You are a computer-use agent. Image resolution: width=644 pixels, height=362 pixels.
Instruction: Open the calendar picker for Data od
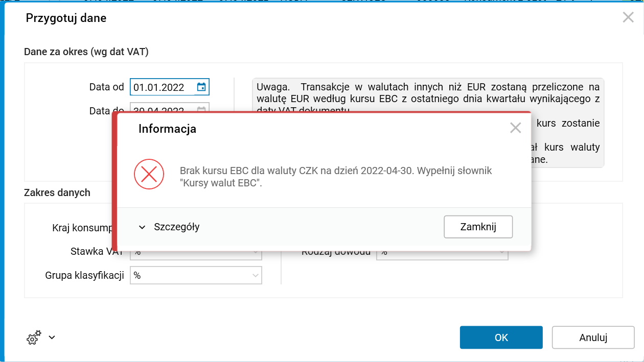click(x=202, y=87)
